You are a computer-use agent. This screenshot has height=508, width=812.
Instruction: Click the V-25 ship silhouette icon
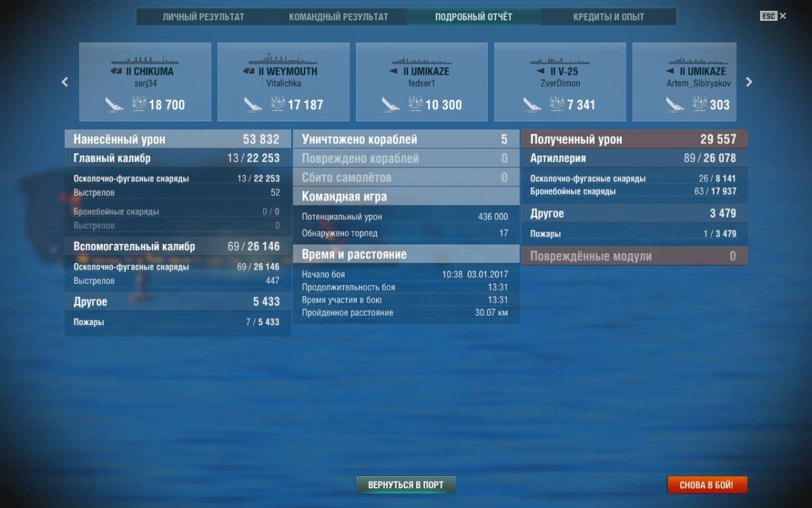click(560, 59)
